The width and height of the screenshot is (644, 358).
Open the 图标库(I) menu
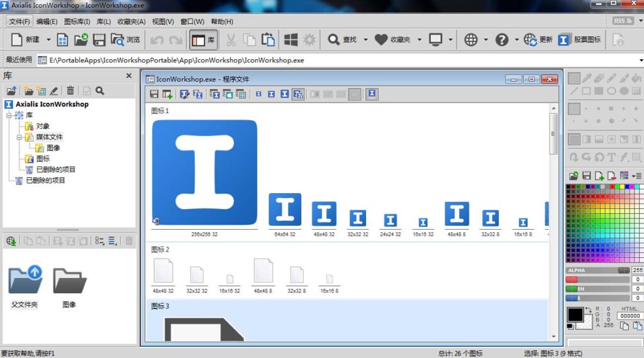pyautogui.click(x=77, y=21)
